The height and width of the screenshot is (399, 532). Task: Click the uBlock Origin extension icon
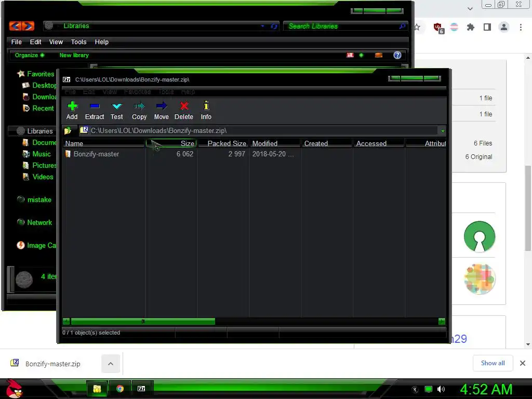click(438, 28)
